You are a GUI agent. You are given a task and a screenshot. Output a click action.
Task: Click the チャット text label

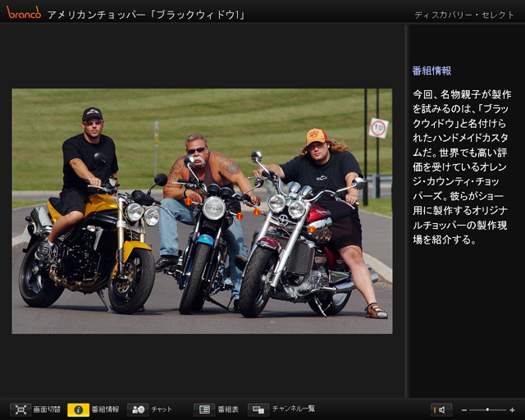coord(162,409)
